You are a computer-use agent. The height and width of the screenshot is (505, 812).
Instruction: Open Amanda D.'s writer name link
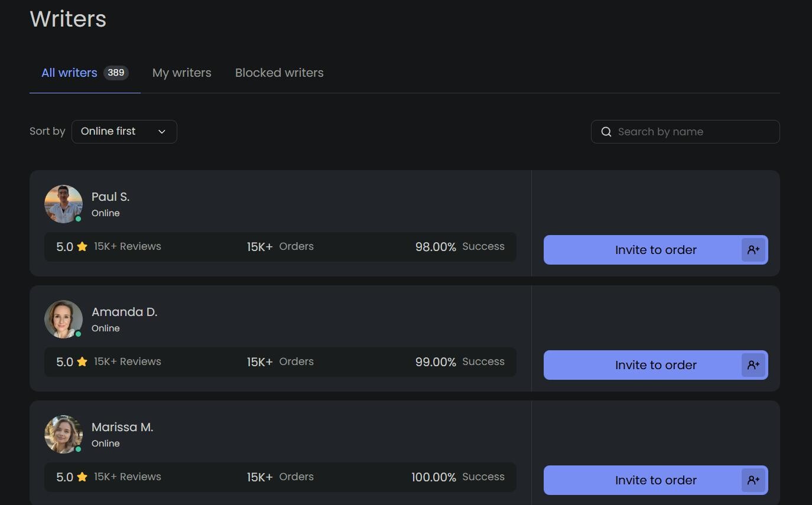124,312
